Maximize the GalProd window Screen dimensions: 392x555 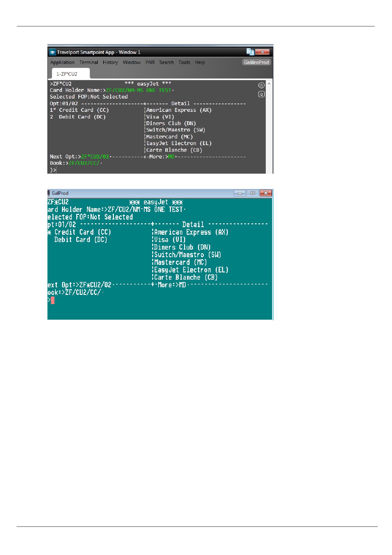click(252, 193)
